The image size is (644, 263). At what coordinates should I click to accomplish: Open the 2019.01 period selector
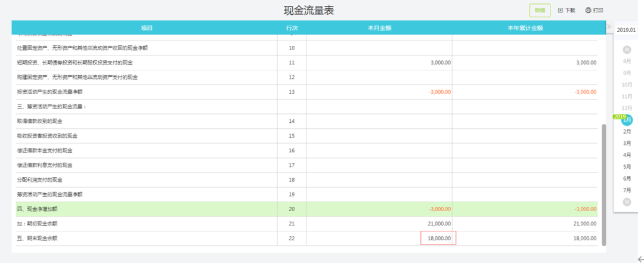[x=627, y=30]
